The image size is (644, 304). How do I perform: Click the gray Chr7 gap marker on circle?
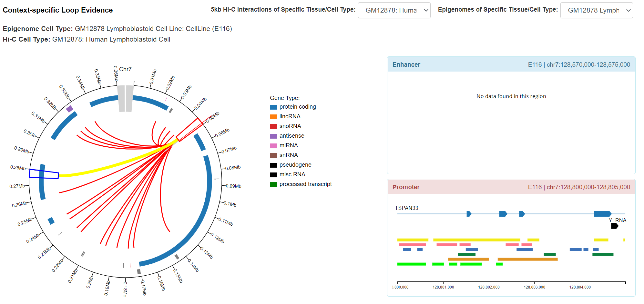[x=125, y=99]
